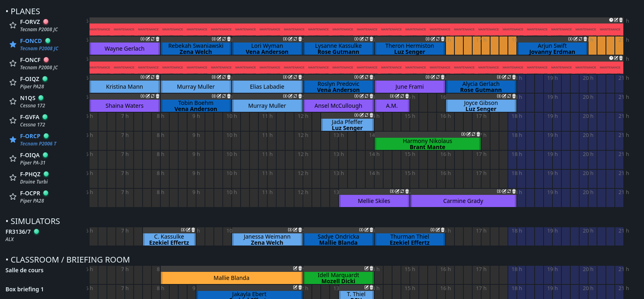Delete the Harmony Nikolaus booking
Screen dimensions: 644x299
[x=478, y=134]
